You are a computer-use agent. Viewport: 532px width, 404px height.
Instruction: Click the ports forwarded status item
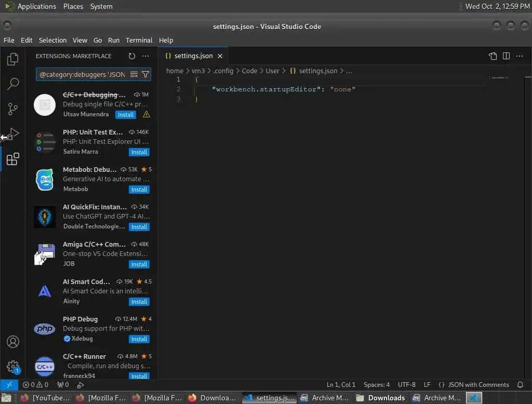pos(63,385)
